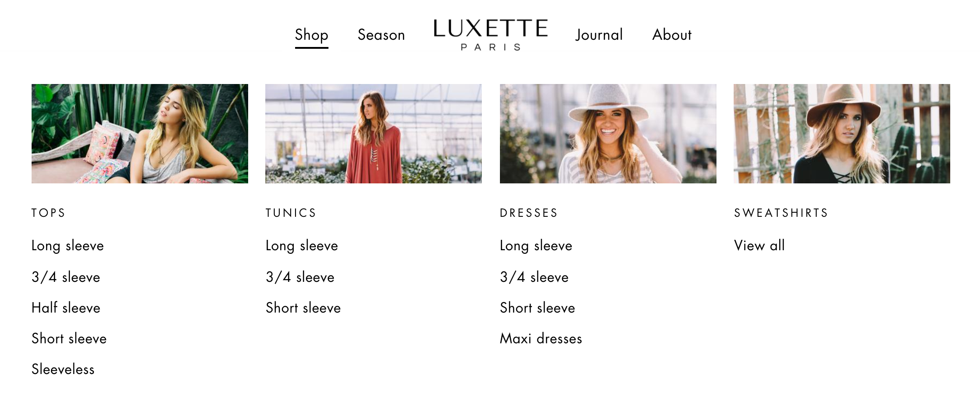Choose Long sleeve under Tunics

[x=302, y=246]
